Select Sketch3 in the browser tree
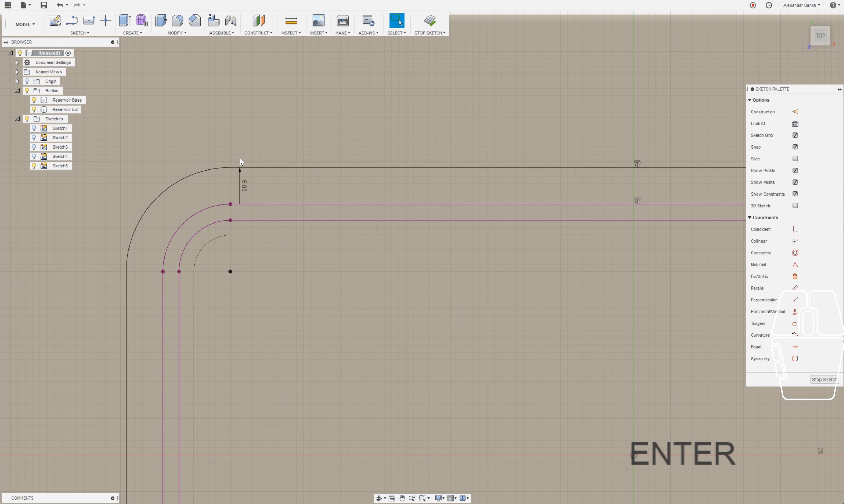The image size is (844, 504). pos(60,147)
